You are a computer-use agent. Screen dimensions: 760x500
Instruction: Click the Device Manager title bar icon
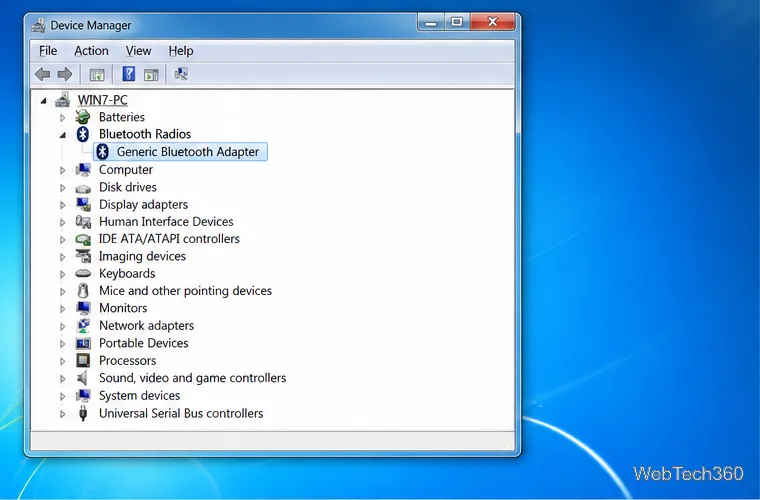tap(38, 25)
